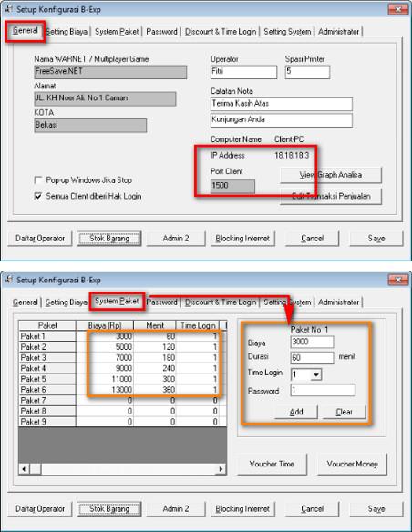Click the app icon in upper window title bar
412x532 pixels.
pyautogui.click(x=8, y=9)
